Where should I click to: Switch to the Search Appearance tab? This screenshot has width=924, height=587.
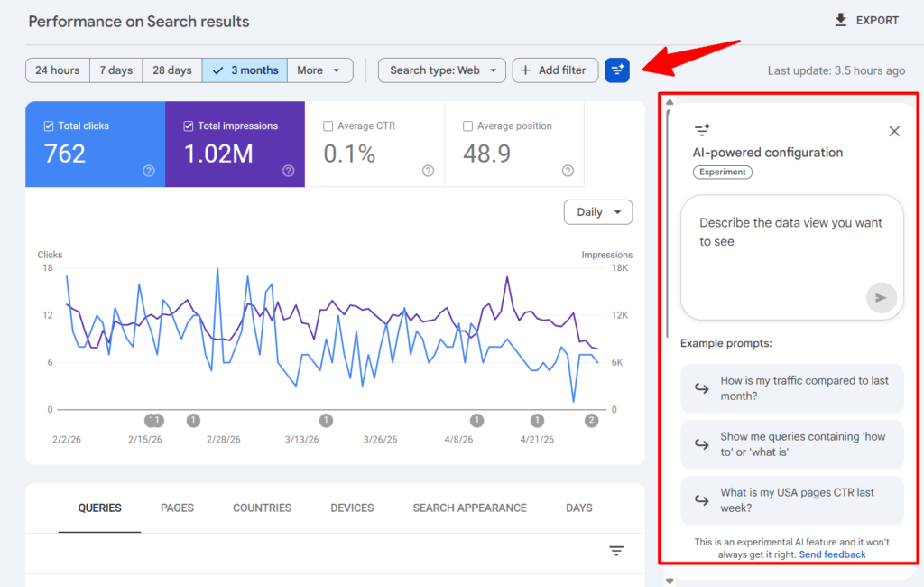pos(469,508)
